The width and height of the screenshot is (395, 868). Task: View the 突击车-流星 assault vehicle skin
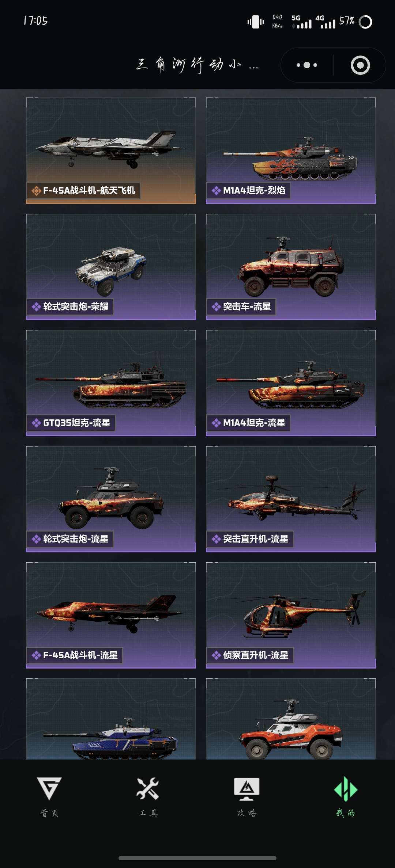point(291,267)
